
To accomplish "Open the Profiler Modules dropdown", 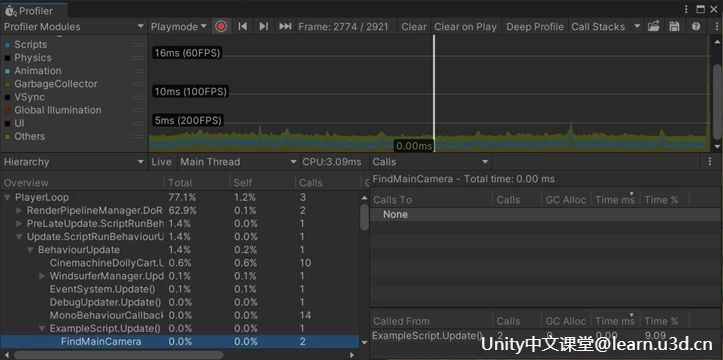I will 74,27.
